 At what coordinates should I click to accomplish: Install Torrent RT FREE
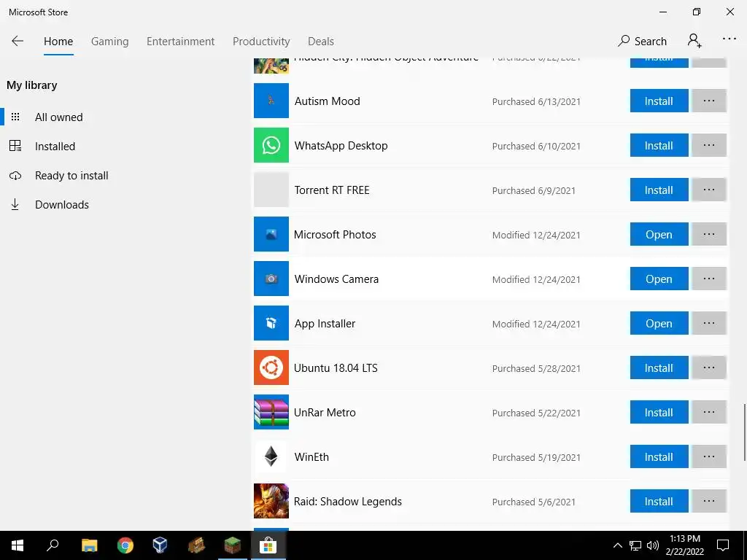click(x=659, y=190)
